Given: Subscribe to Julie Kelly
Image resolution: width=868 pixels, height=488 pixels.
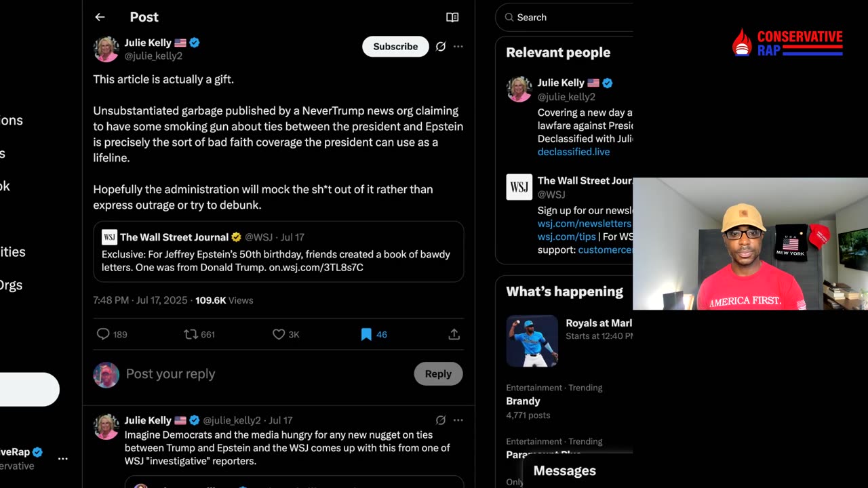Looking at the screenshot, I should [x=395, y=46].
